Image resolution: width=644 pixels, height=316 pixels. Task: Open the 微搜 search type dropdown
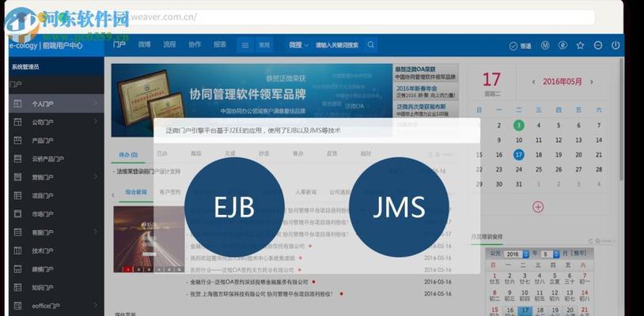(x=298, y=45)
